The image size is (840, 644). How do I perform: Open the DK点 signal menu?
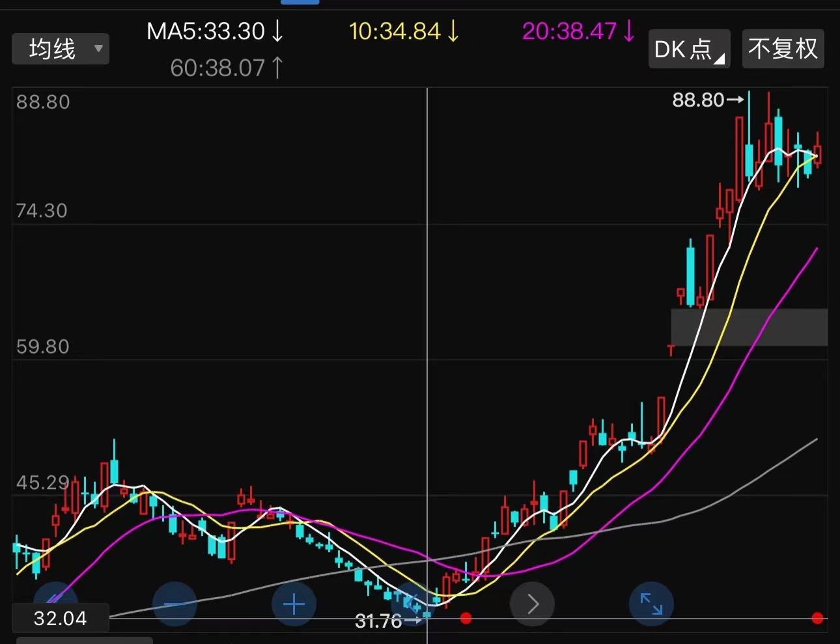click(x=689, y=49)
